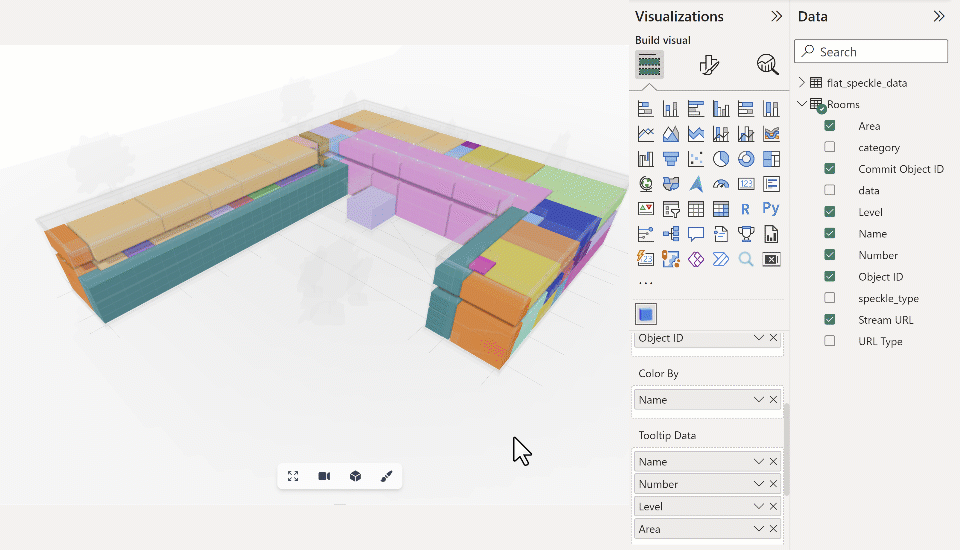Remove Object ID field from well

click(773, 337)
